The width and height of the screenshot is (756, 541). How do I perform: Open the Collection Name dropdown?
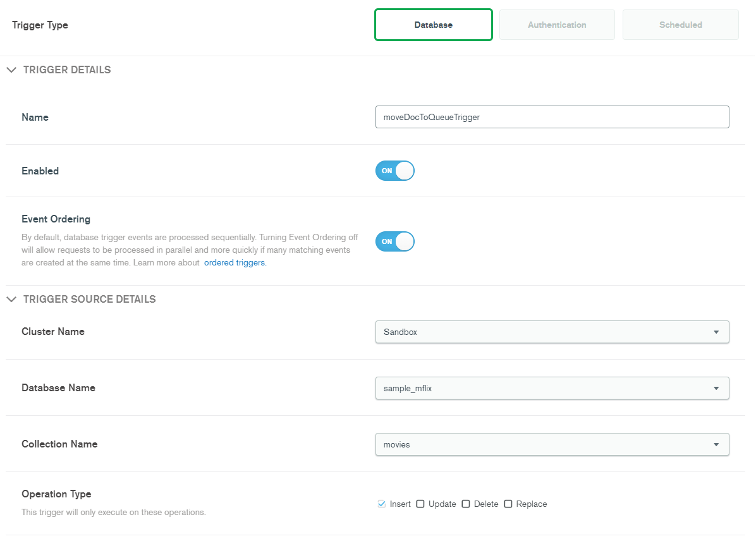click(x=552, y=444)
